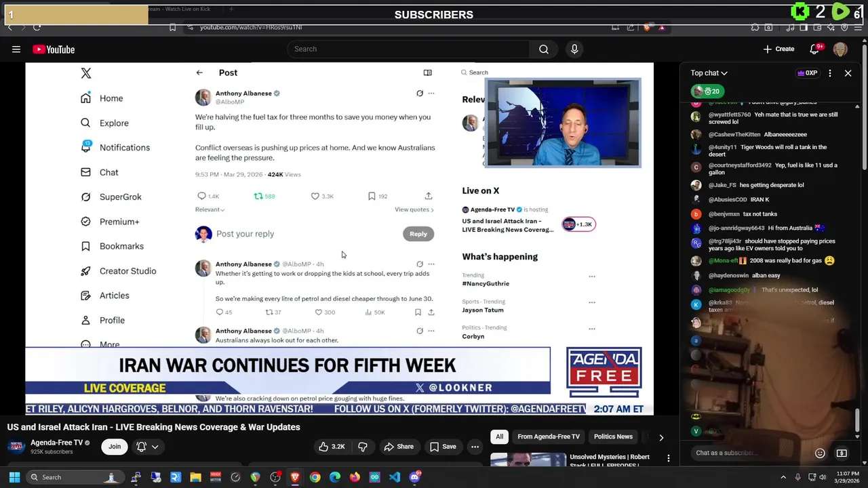Start voice search with the microphone

[574, 49]
